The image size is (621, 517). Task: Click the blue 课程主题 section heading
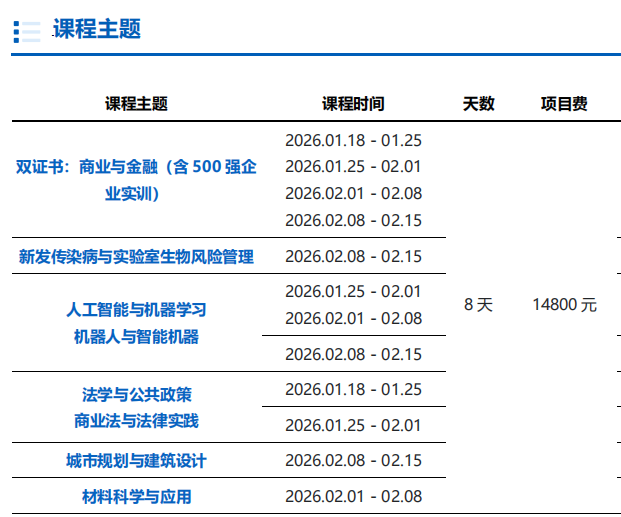[x=97, y=29]
